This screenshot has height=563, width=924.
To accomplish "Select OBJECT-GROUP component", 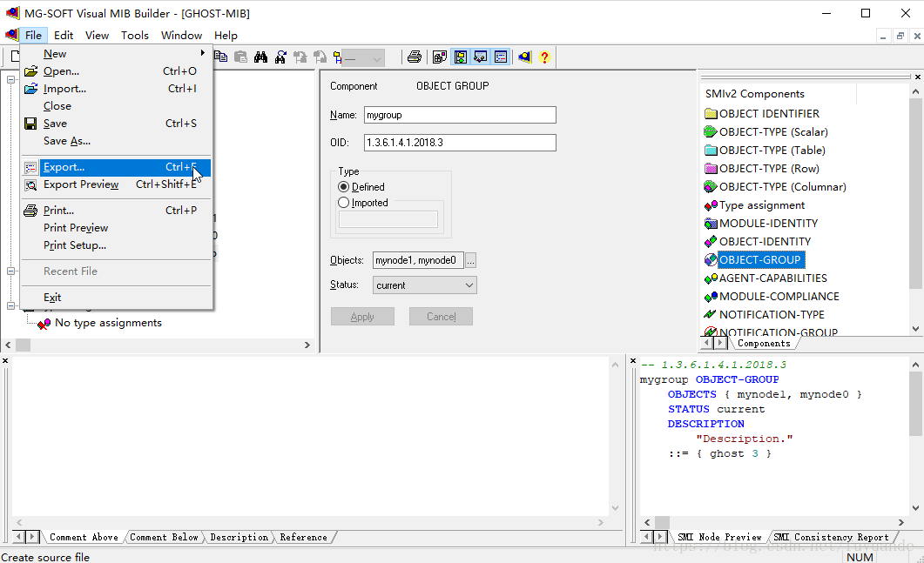I will [x=754, y=259].
